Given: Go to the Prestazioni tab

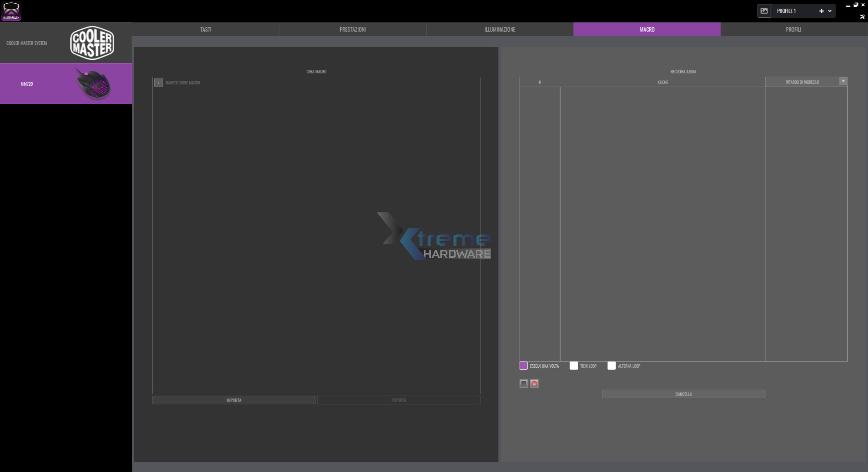Looking at the screenshot, I should 353,30.
